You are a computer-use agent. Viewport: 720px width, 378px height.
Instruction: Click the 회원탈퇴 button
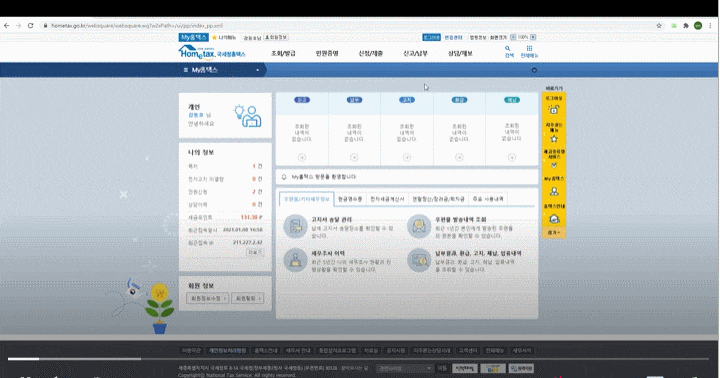click(x=248, y=298)
